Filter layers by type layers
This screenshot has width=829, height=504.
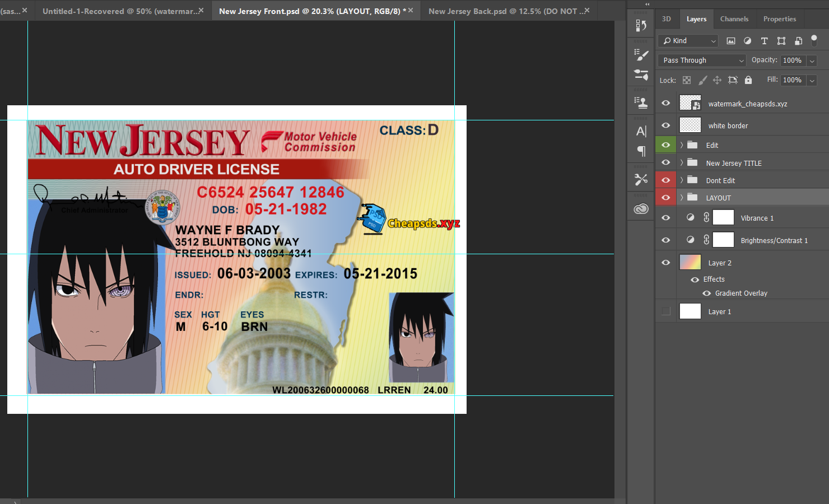764,41
